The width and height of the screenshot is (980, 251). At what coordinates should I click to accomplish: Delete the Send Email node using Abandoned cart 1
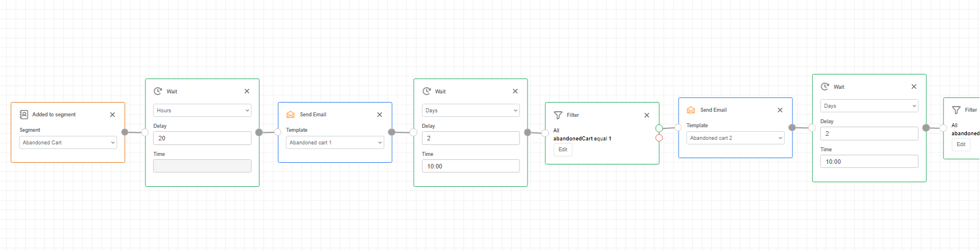tap(380, 115)
